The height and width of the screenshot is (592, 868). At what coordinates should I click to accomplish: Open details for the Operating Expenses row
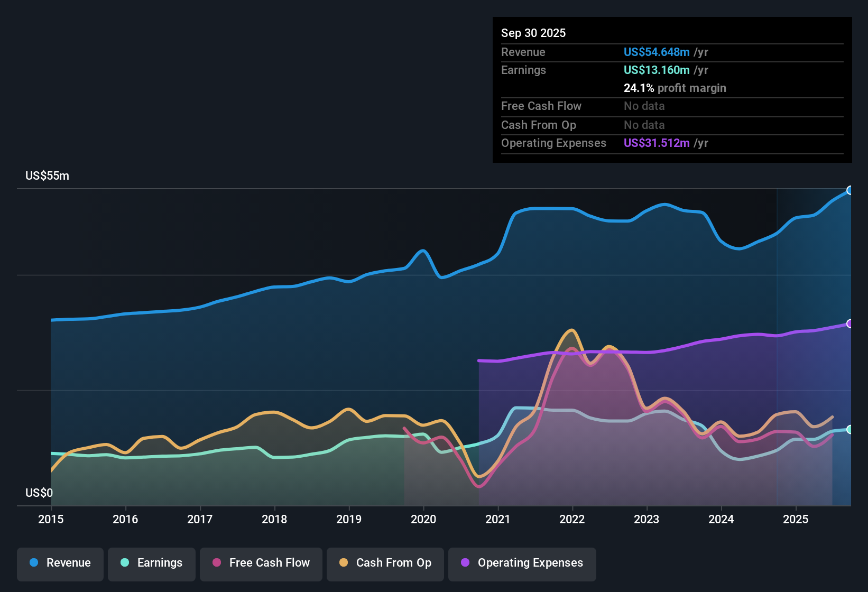[553, 143]
